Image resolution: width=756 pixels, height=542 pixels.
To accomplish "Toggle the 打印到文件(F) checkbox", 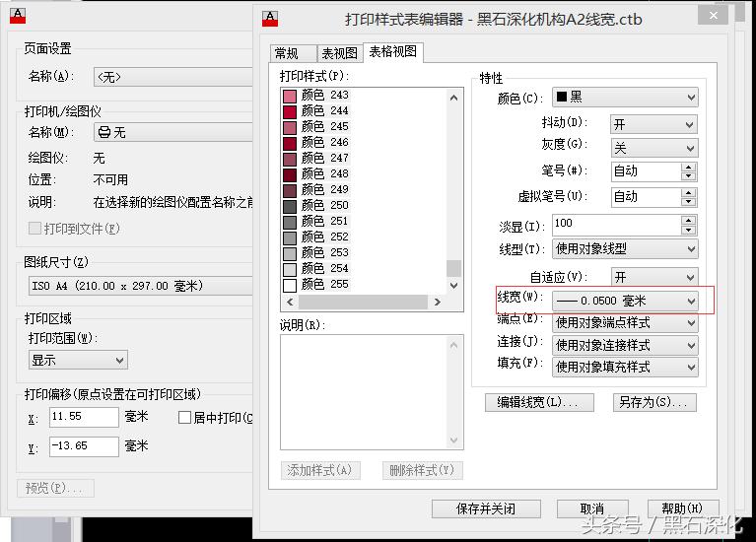I will (34, 228).
